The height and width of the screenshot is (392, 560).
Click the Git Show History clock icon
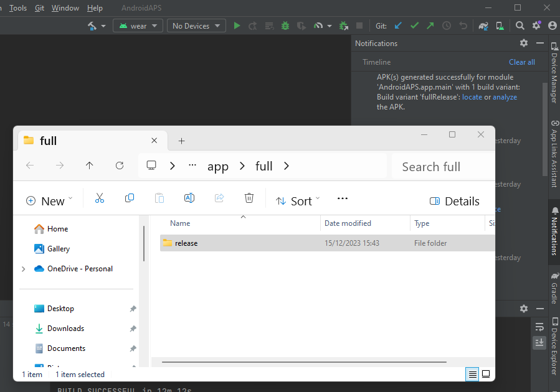[x=447, y=26]
